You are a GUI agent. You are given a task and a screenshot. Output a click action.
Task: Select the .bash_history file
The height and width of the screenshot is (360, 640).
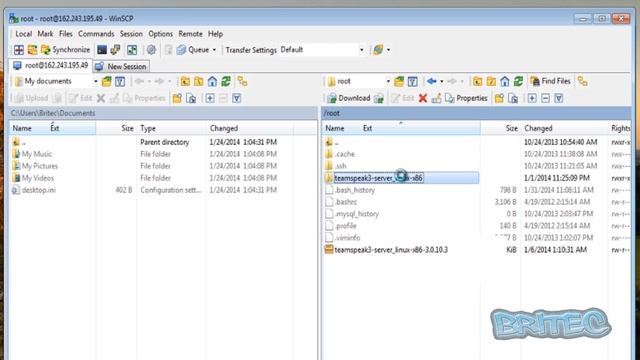354,190
